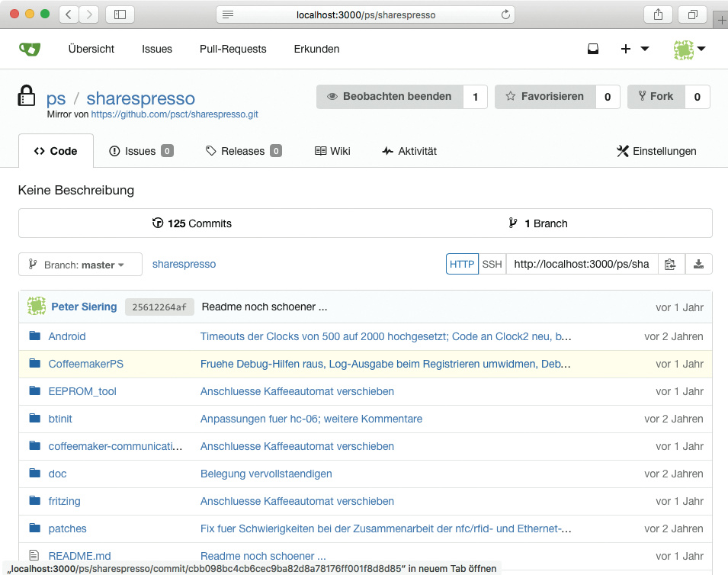Switch to the Releases tab
This screenshot has width=728, height=575.
[x=243, y=151]
